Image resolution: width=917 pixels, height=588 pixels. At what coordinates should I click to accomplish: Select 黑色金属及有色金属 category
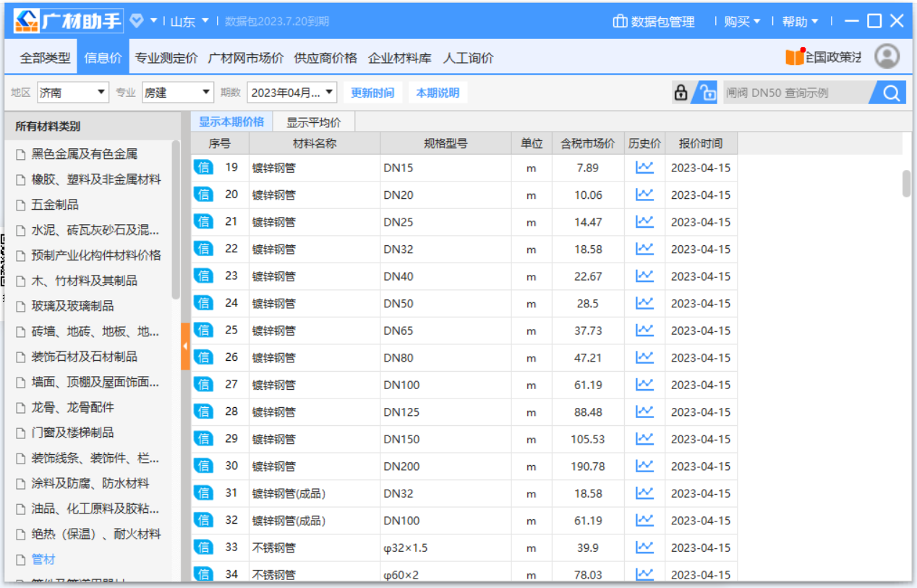(85, 154)
